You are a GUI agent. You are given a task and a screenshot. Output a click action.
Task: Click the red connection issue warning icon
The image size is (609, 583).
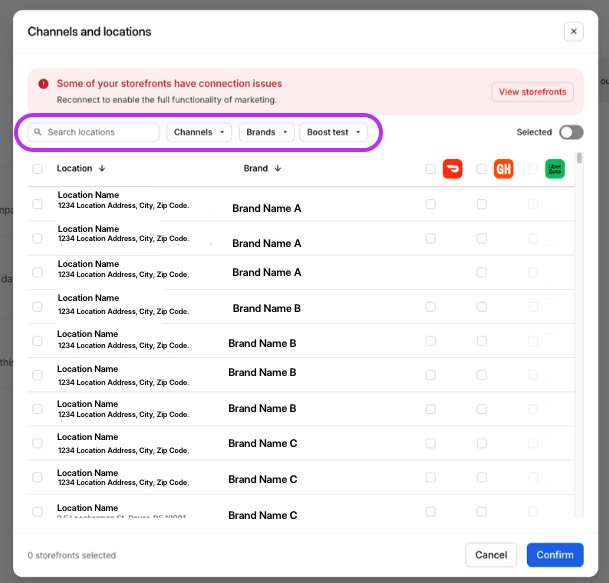pyautogui.click(x=43, y=84)
